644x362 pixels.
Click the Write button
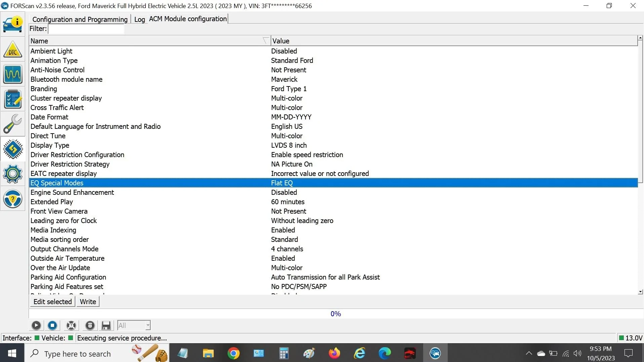(88, 301)
